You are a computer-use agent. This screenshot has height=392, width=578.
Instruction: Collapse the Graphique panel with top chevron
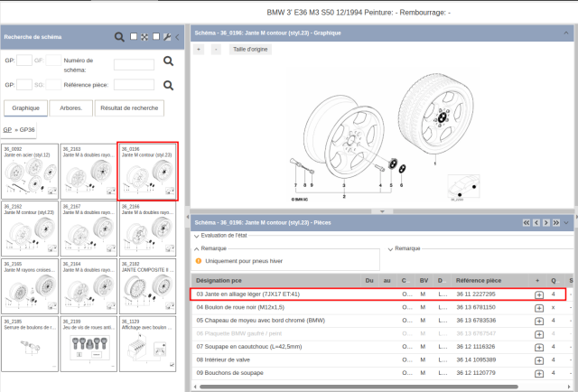tap(566, 33)
